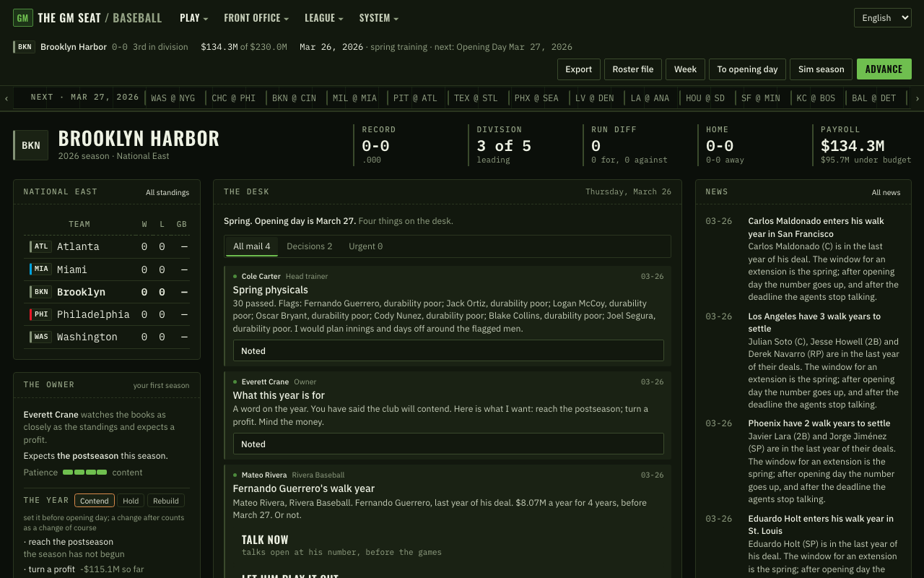This screenshot has height=578, width=924.
Task: Click the WAS team badge in standings
Action: (40, 337)
